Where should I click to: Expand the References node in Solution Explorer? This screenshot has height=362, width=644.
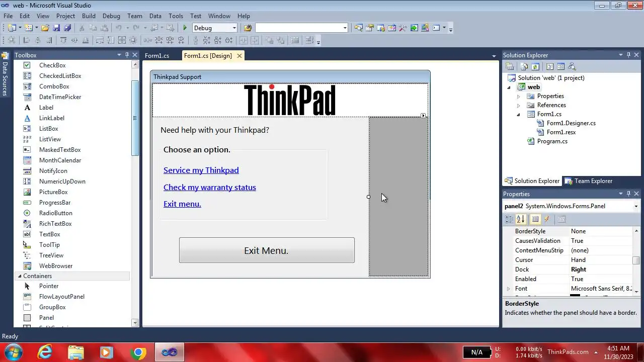[x=519, y=105]
